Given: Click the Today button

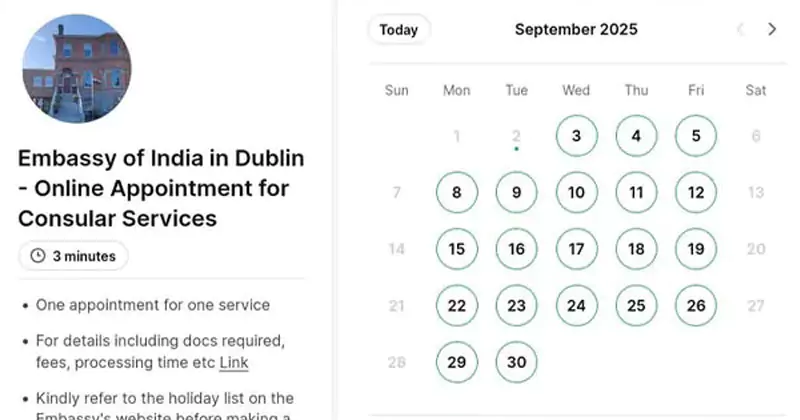Looking at the screenshot, I should (x=399, y=29).
